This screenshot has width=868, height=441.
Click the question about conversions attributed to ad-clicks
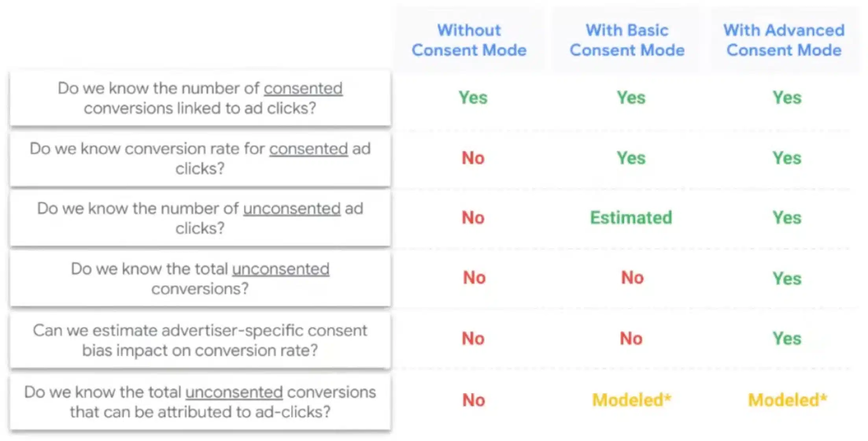point(200,402)
